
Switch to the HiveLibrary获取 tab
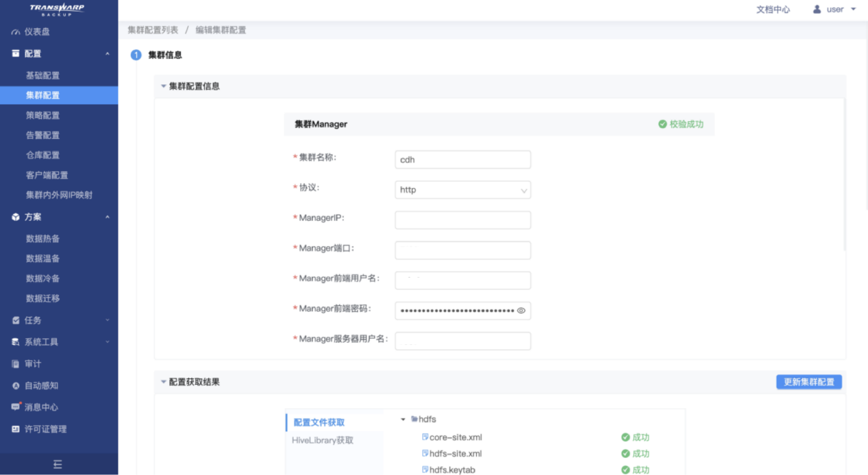tap(323, 440)
